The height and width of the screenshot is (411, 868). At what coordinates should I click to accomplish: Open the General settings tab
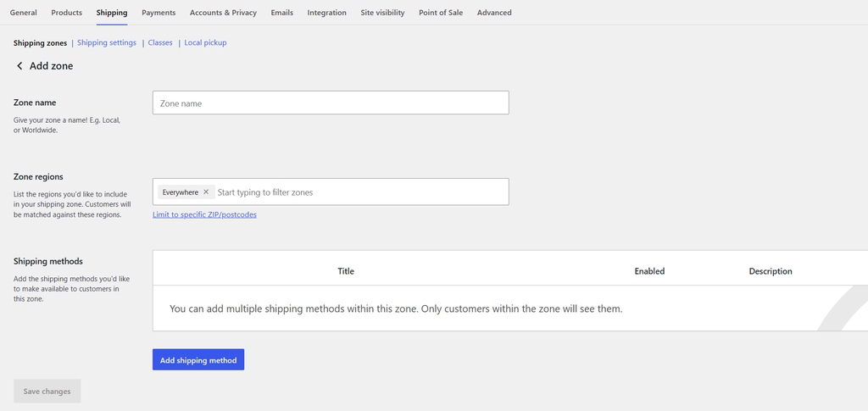(x=23, y=12)
